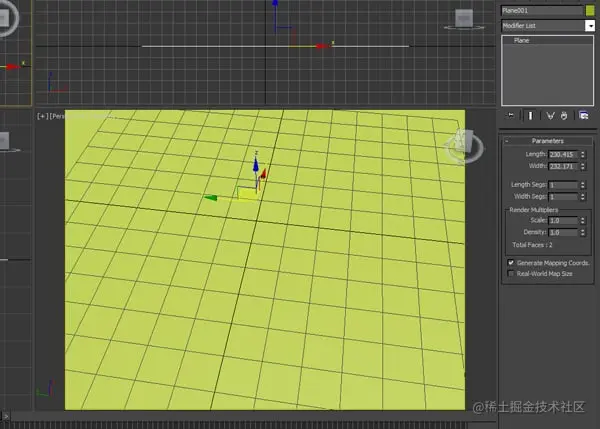The height and width of the screenshot is (429, 600).
Task: Click the Render Multipliers group label
Action: click(533, 210)
